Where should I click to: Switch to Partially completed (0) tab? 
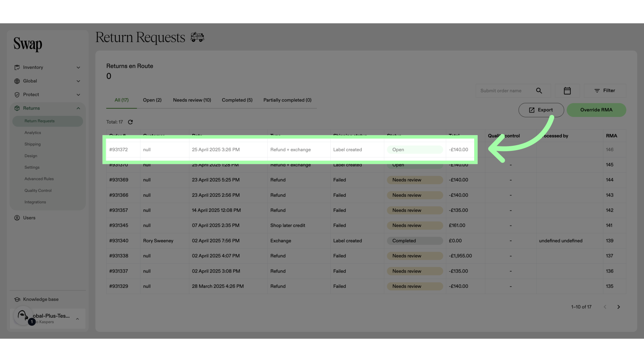(x=287, y=100)
